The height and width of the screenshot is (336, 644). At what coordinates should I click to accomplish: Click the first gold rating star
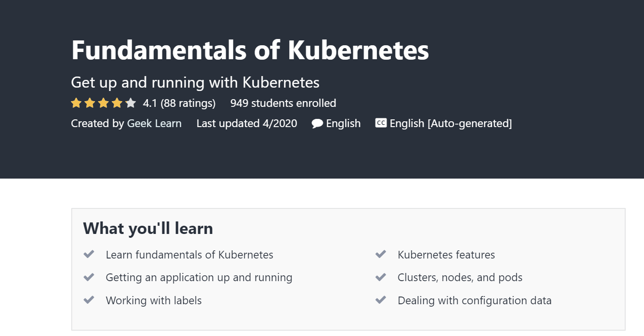pyautogui.click(x=76, y=103)
